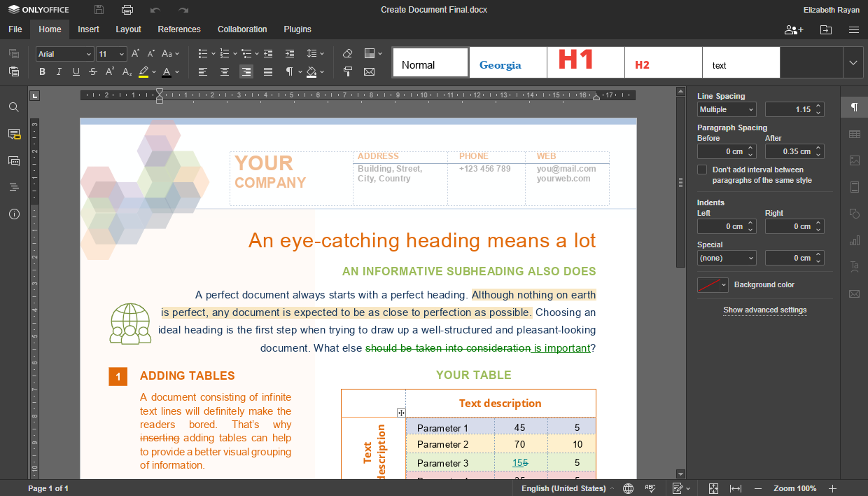Open the Text Art settings panel
Viewport: 868px width, 496px height.
pos(853,266)
